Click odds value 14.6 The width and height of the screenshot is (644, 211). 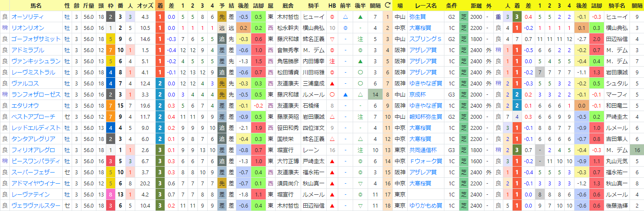click(x=145, y=39)
